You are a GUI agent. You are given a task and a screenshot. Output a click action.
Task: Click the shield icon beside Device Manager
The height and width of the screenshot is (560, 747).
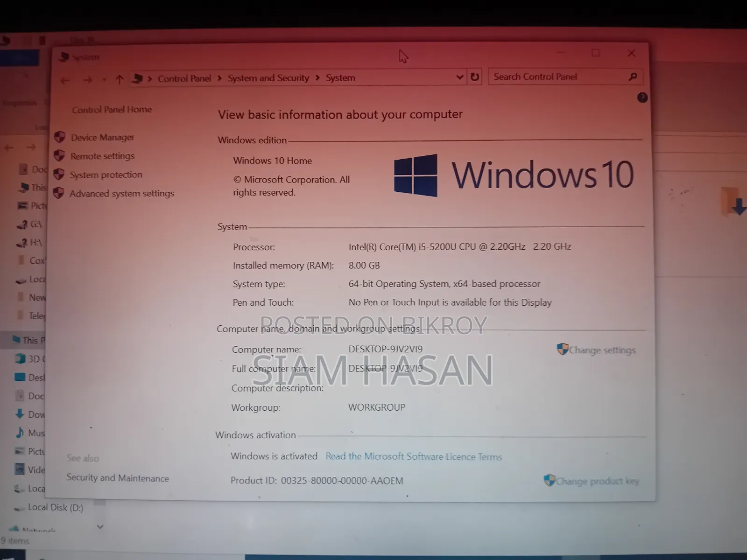(60, 137)
